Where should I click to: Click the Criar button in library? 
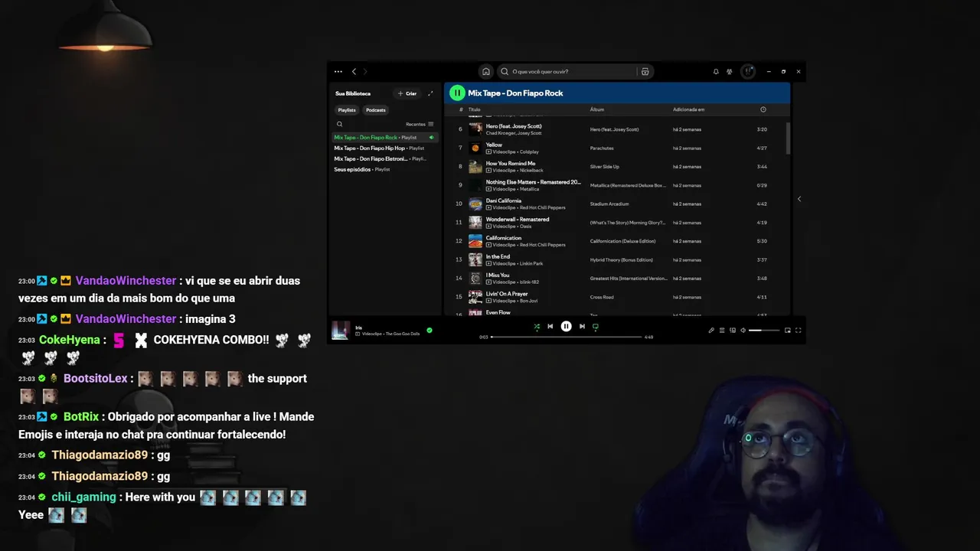407,93
